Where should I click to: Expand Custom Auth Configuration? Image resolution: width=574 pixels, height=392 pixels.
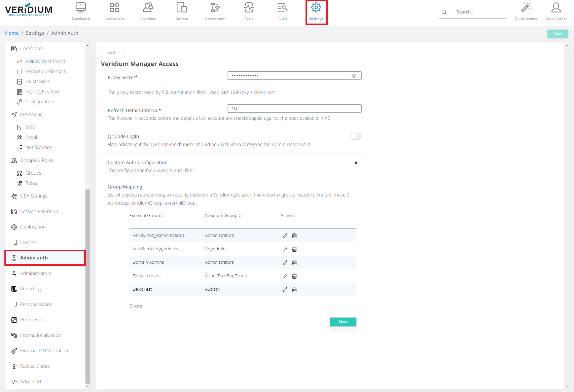pos(356,163)
